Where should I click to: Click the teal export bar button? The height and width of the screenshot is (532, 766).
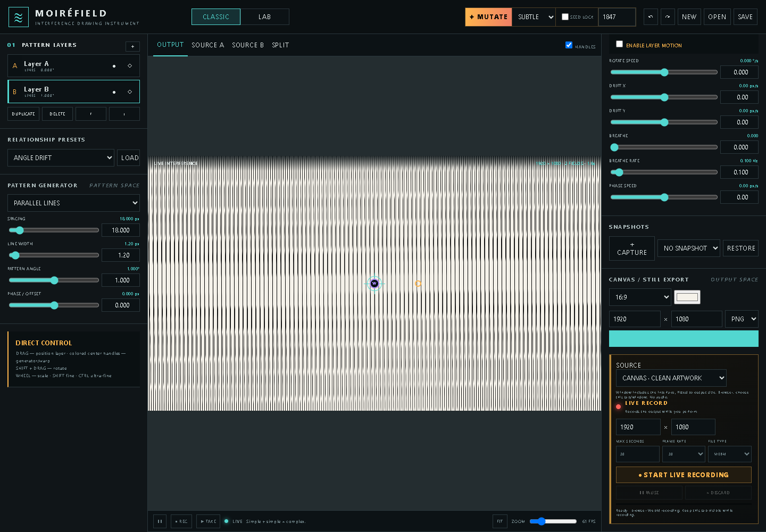(684, 339)
